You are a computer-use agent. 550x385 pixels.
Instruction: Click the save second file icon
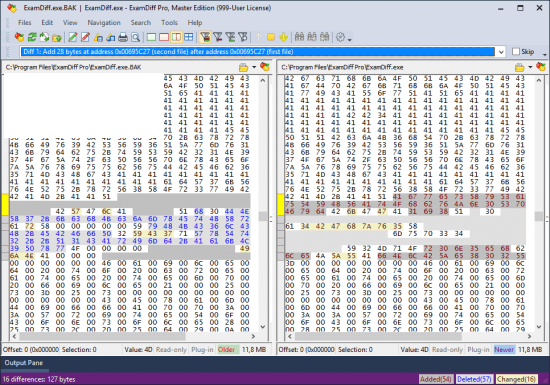tap(110, 37)
